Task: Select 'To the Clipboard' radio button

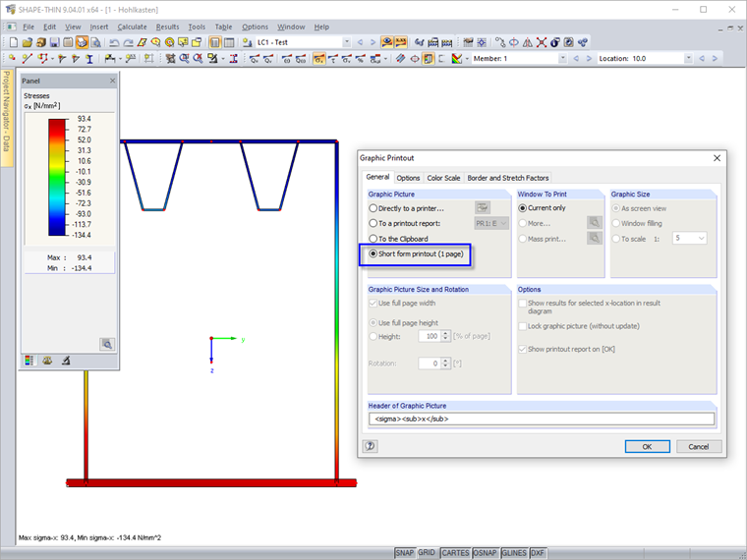Action: [373, 239]
